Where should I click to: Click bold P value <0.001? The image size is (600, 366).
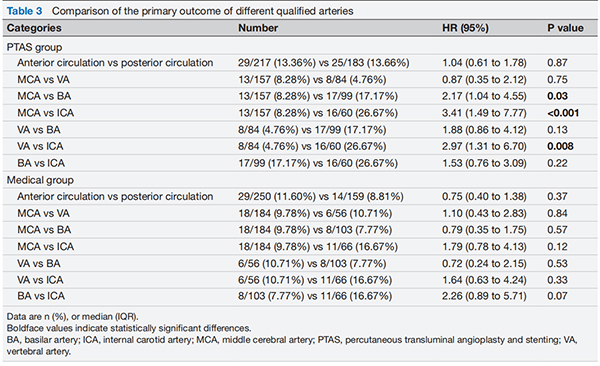[x=563, y=113]
